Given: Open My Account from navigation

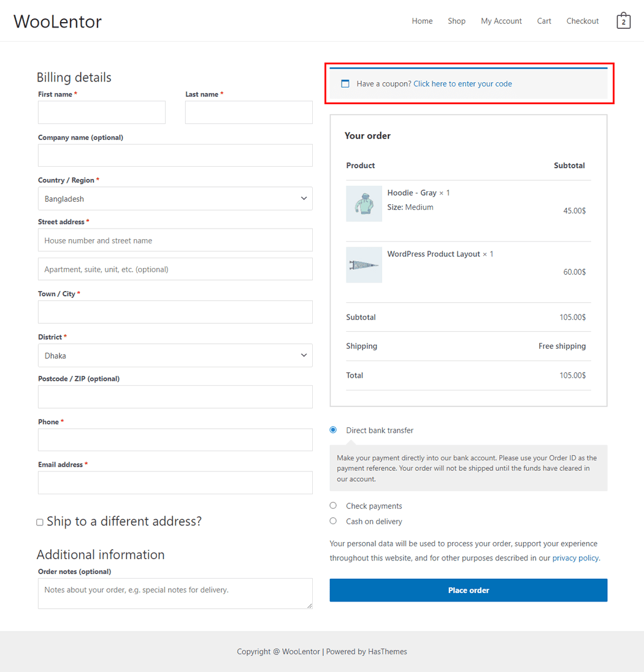Looking at the screenshot, I should (501, 21).
